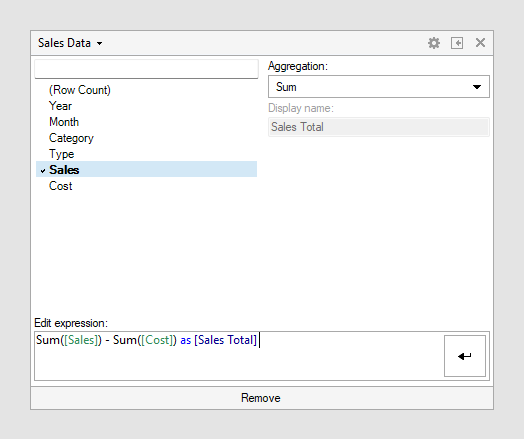Pick the Type column
This screenshot has width=524, height=439.
[x=61, y=154]
